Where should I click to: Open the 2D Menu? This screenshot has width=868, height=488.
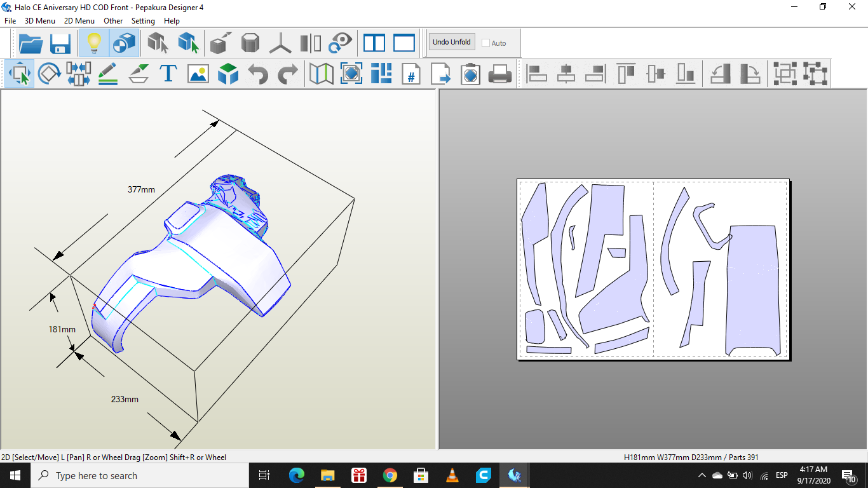tap(79, 21)
